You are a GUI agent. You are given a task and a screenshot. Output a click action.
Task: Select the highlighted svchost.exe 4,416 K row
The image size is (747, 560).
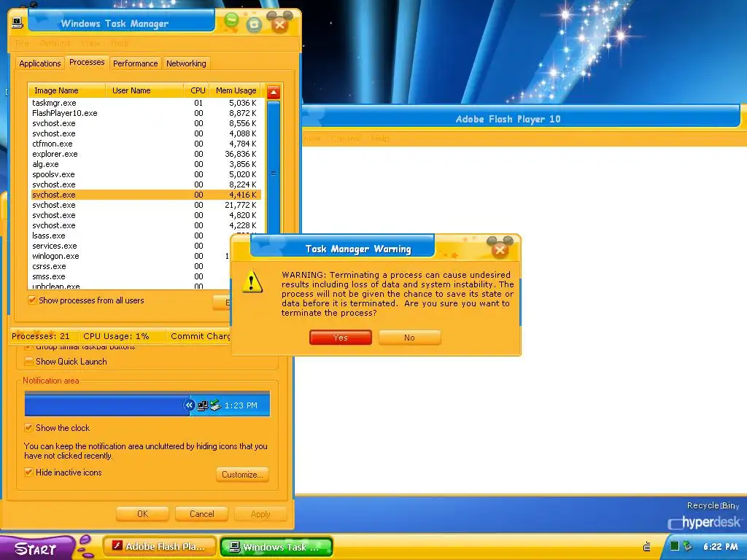click(145, 195)
